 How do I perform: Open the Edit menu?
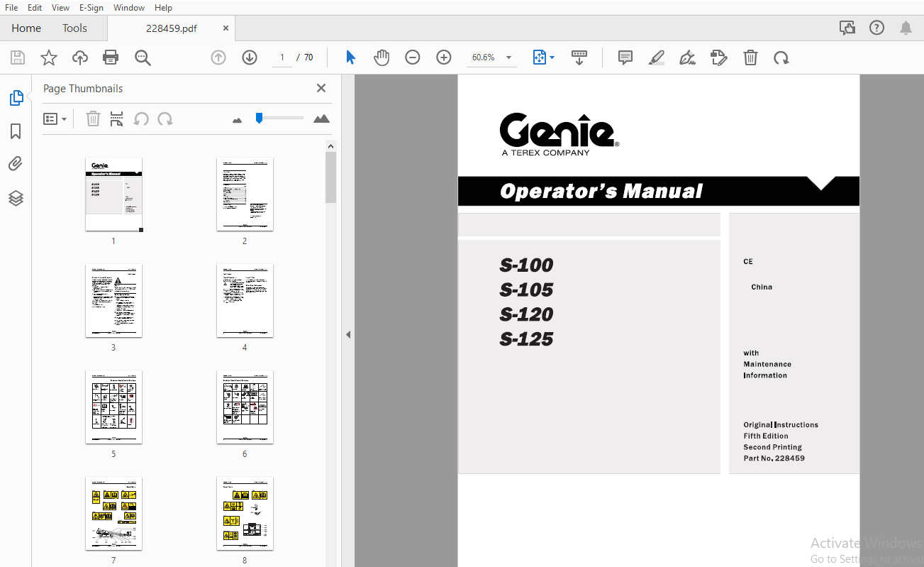(35, 7)
